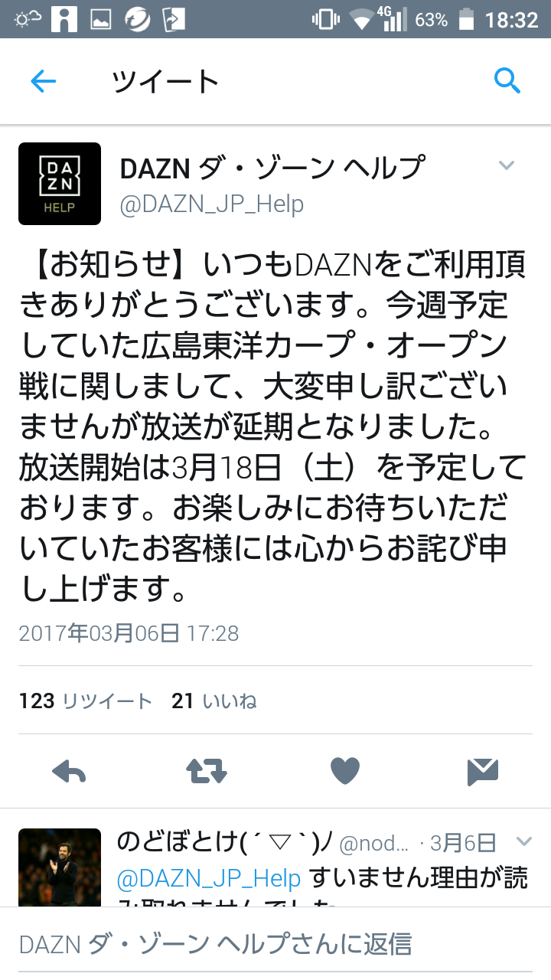Tap the vibrate mode status icon
Screen dimensions: 551x980
pyautogui.click(x=325, y=20)
